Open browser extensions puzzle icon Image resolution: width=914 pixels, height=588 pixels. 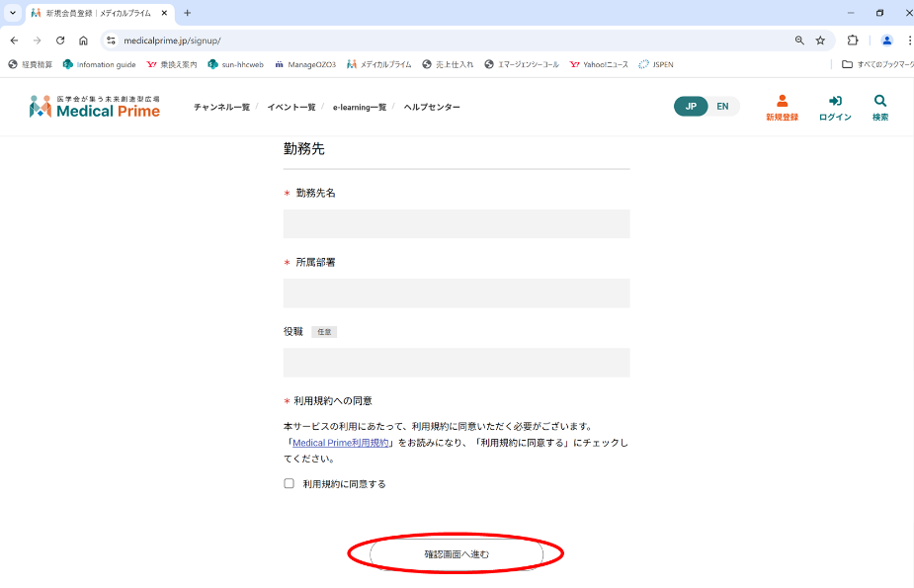(853, 41)
